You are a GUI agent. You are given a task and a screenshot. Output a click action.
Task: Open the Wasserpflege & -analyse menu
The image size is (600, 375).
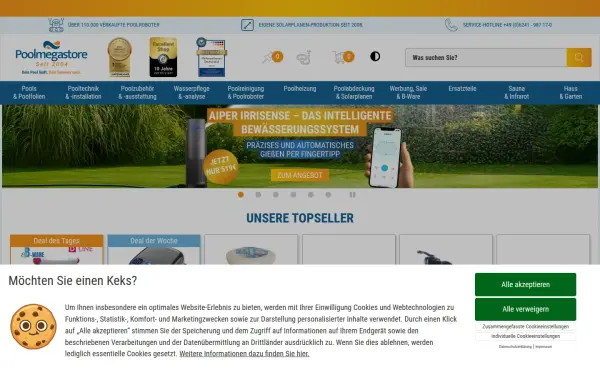[x=191, y=93]
